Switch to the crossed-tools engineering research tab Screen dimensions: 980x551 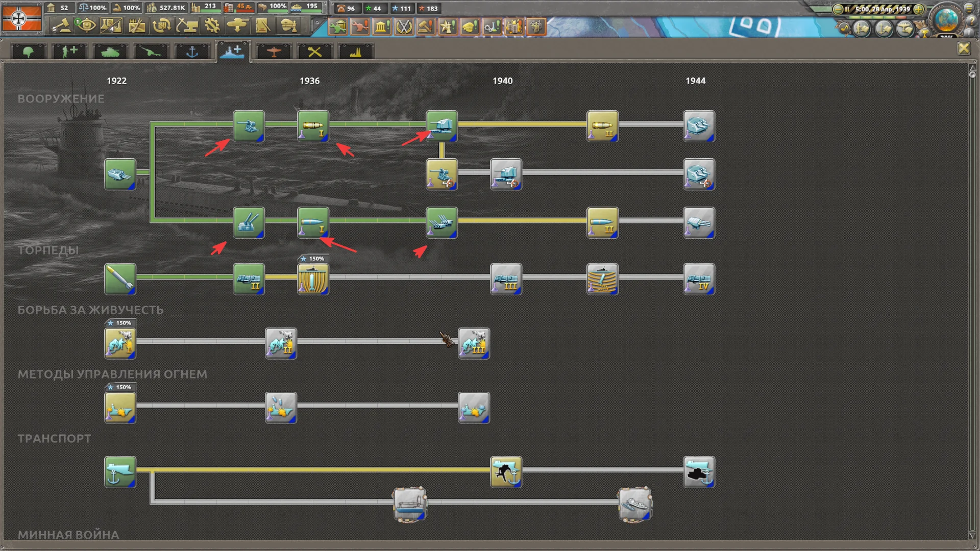[314, 52]
